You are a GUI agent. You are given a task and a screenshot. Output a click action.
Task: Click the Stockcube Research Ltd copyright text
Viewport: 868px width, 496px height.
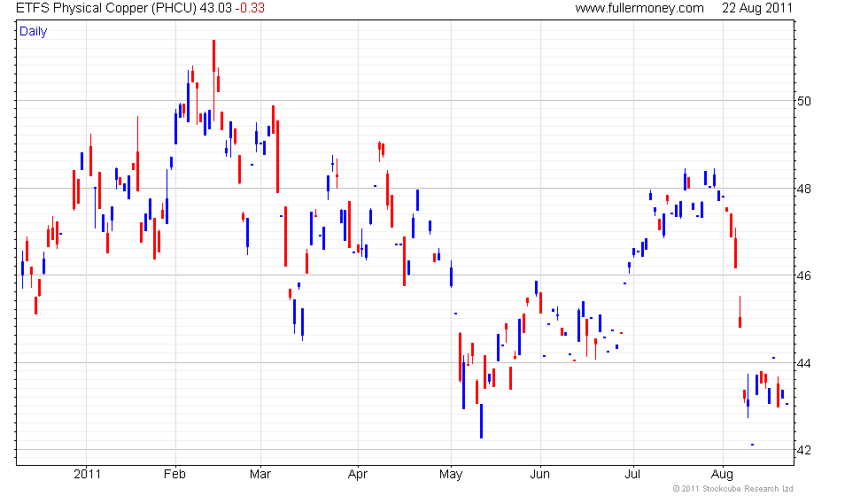[733, 488]
